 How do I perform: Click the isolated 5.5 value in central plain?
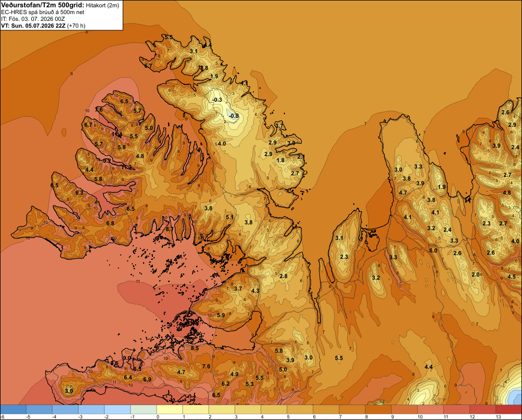point(339,358)
